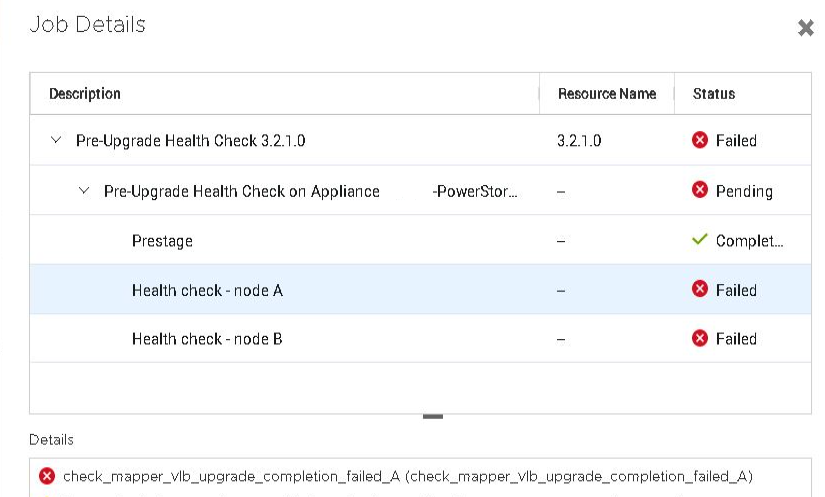Screen dimensions: 825x497
Task: Click the panel splitter handle above Details
Action: coord(432,416)
